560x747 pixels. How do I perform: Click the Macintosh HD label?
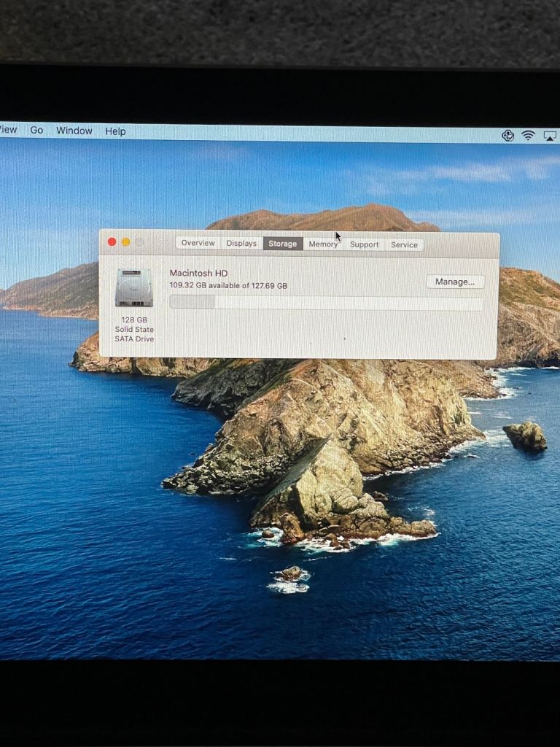[198, 273]
